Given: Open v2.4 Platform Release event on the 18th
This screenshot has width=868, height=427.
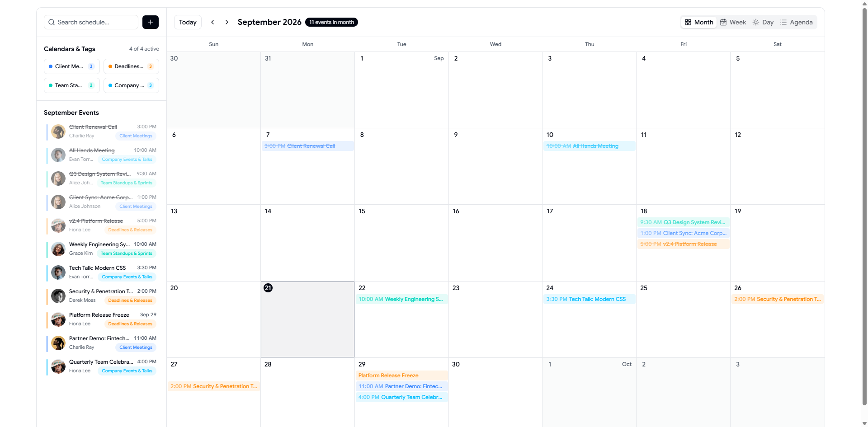Looking at the screenshot, I should coord(683,244).
